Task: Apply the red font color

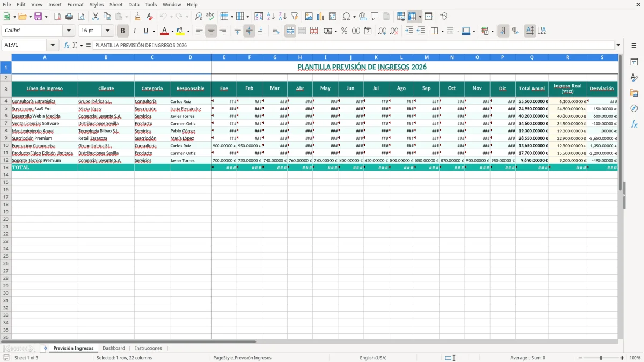Action: (165, 31)
